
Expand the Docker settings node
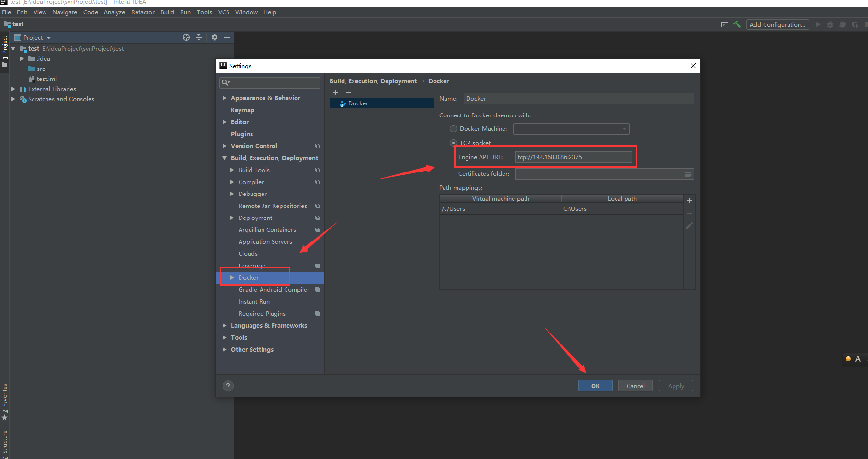tap(232, 278)
